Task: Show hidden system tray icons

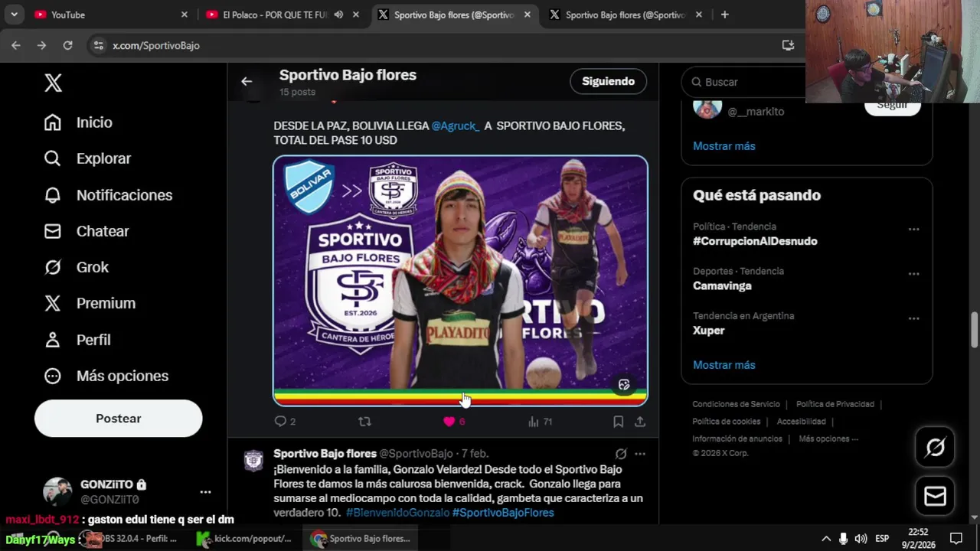Action: pyautogui.click(x=826, y=539)
